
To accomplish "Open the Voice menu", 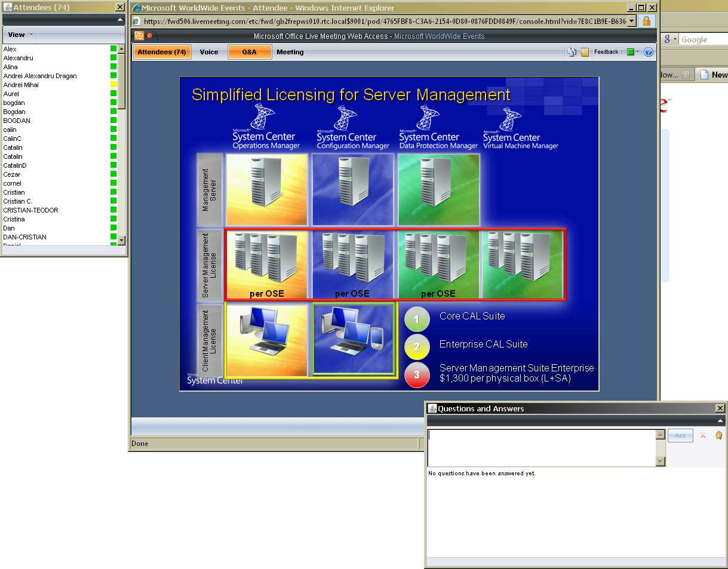I will 209,52.
